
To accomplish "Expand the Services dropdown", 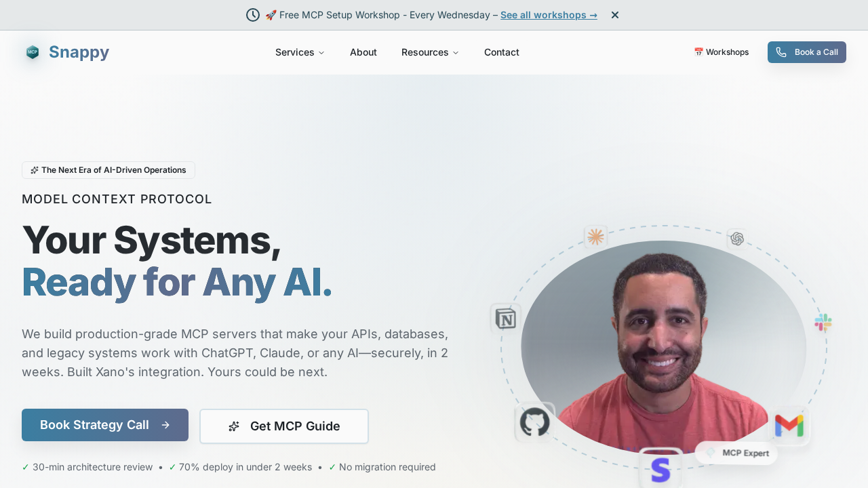I will click(x=299, y=52).
